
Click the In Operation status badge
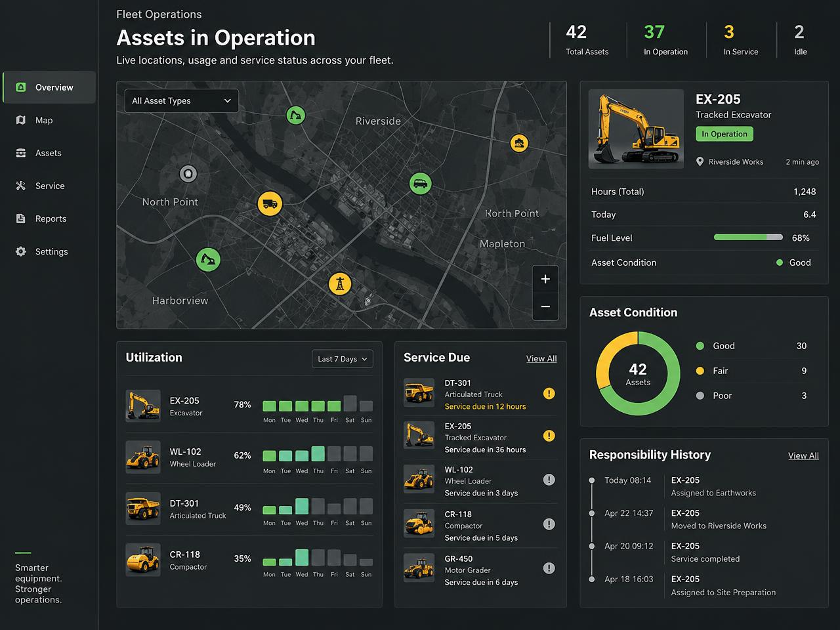click(724, 134)
